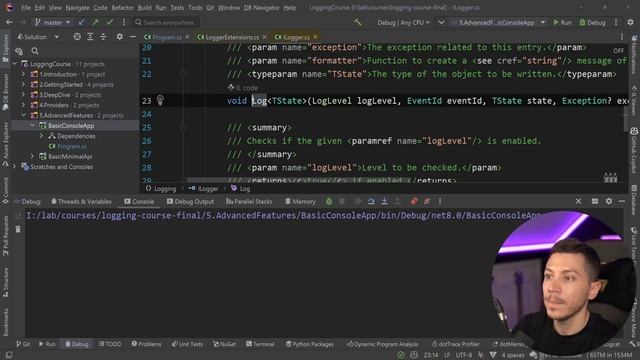The image size is (640, 360).
Task: Open the Refactor menu
Action: point(122,8)
